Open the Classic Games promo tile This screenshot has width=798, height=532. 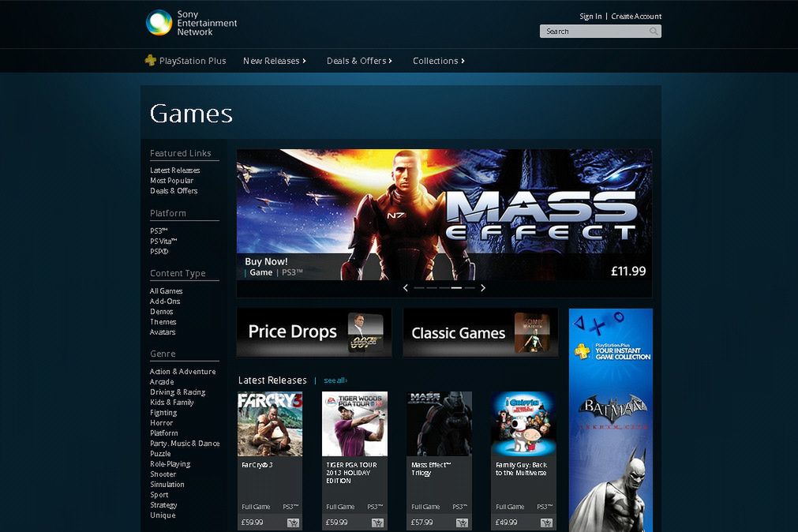[481, 332]
